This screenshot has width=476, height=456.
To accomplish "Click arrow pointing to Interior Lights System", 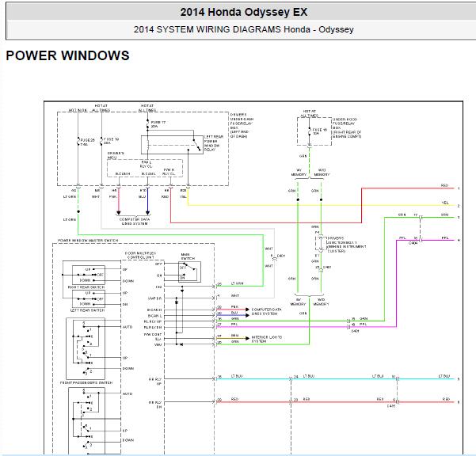I will coord(247,338).
